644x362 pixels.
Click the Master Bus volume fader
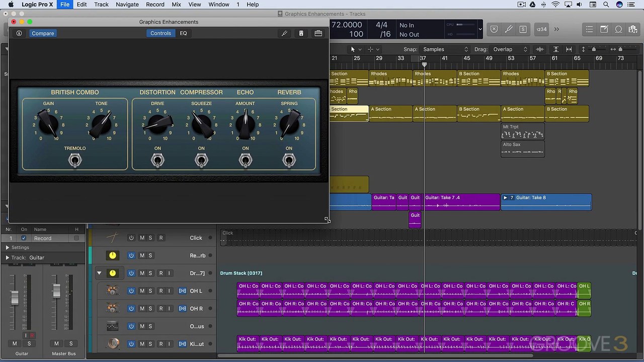tap(56, 291)
